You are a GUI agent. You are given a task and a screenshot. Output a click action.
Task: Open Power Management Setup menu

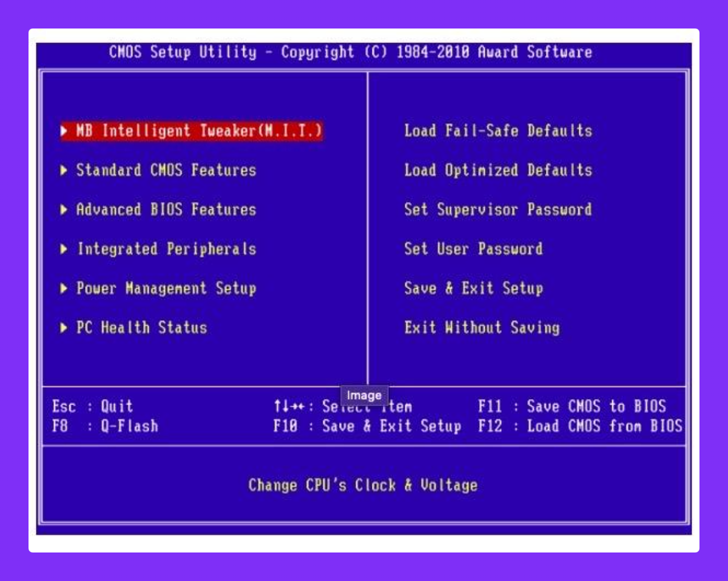coord(166,288)
